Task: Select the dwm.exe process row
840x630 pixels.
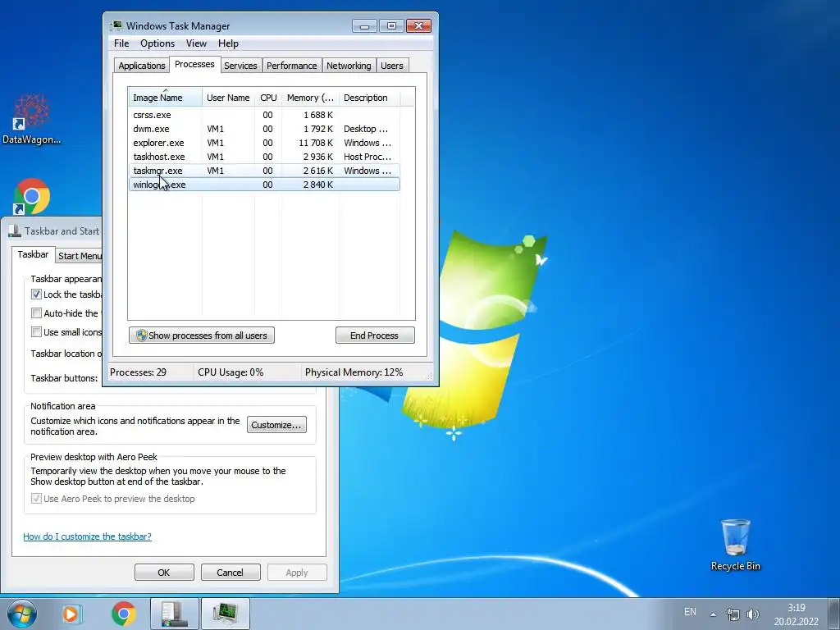Action: [264, 129]
